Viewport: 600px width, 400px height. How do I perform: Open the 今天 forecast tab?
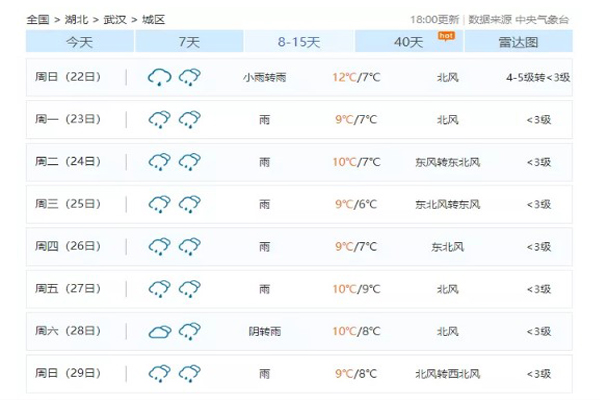point(80,41)
